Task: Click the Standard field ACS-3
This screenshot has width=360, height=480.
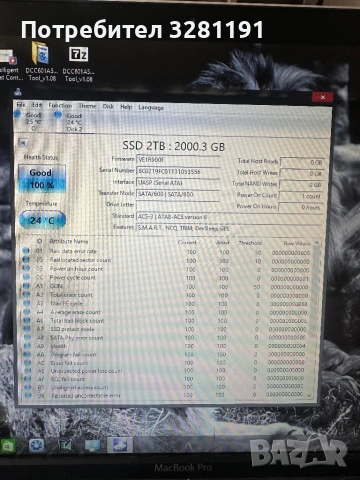Action: tap(229, 217)
